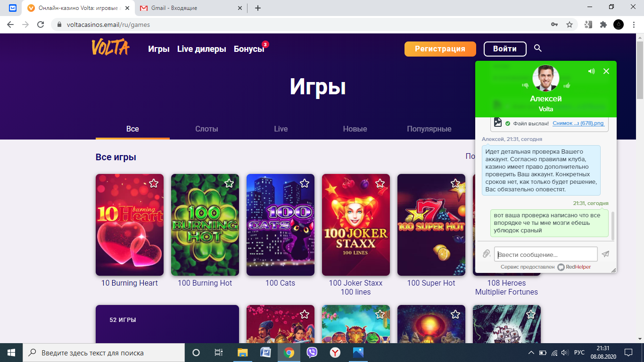
Task: Open the Chrome profile avatar
Action: point(619,25)
